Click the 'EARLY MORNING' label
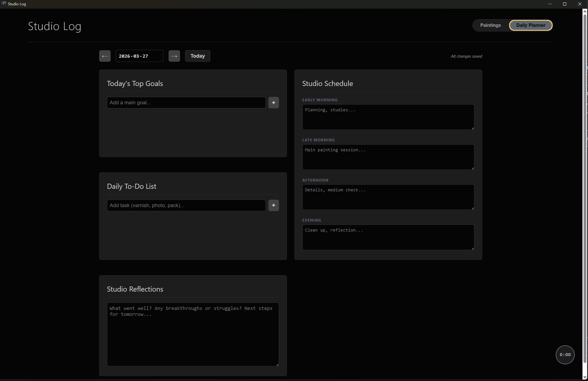The height and width of the screenshot is (381, 588). point(320,100)
